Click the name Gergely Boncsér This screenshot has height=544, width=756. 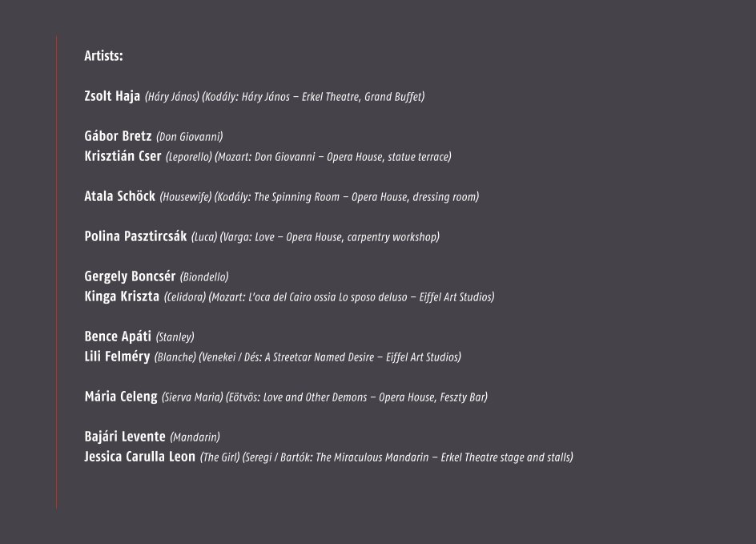pos(130,276)
